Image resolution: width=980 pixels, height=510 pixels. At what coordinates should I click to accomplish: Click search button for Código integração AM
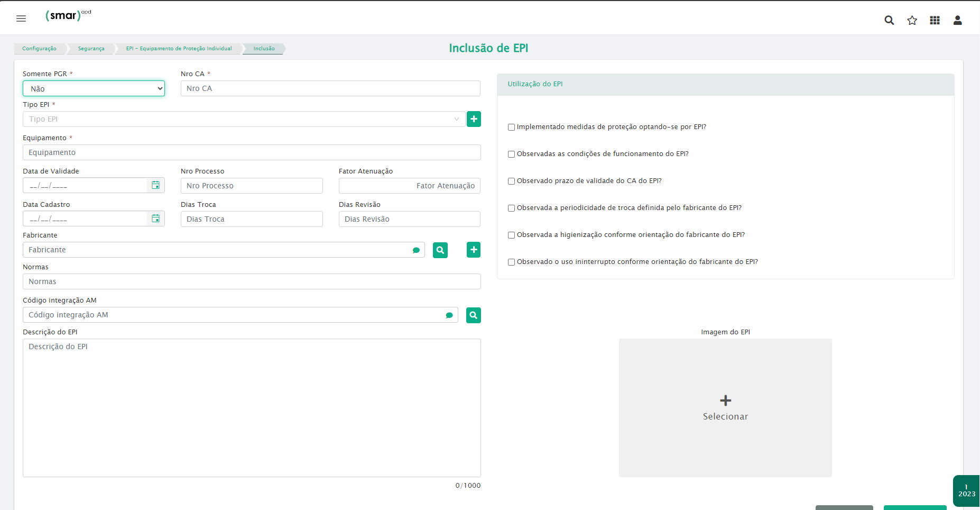473,315
